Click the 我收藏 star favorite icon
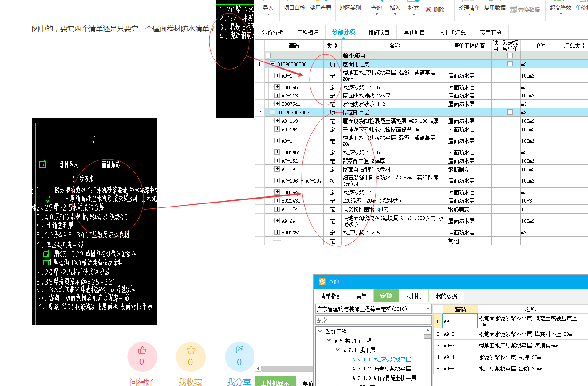The height and width of the screenshot is (386, 588). coord(191,351)
